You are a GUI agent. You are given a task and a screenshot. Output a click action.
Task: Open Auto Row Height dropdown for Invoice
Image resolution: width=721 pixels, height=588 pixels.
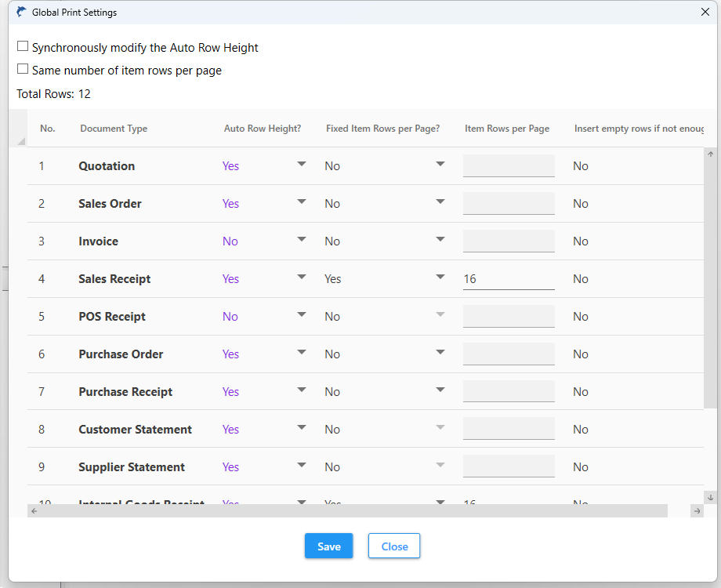302,240
